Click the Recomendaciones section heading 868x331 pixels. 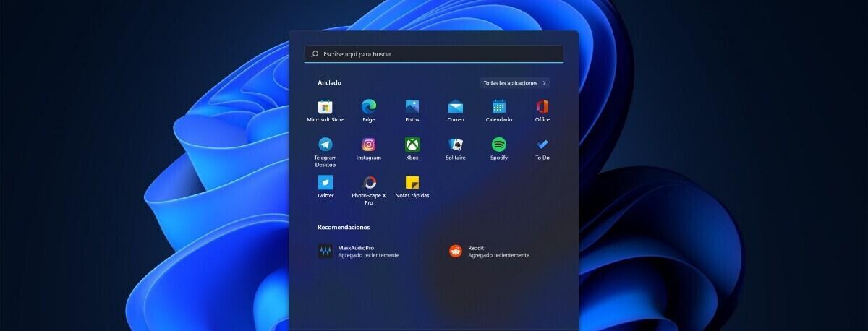(x=344, y=227)
